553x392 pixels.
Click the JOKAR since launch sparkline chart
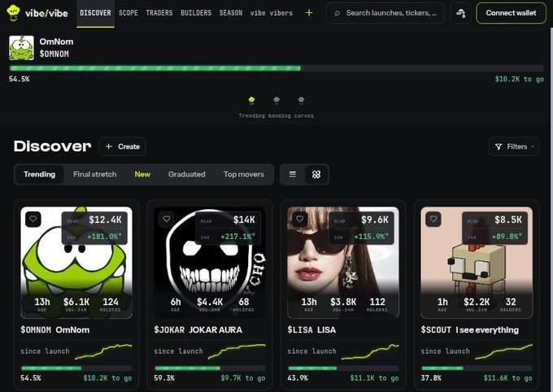(x=237, y=351)
